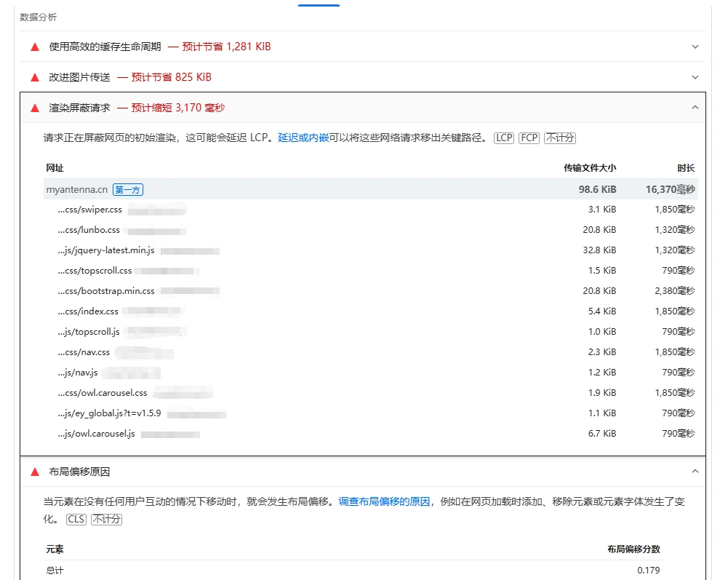
Task: Click red triangle beside 使用高效的缓存生命周期
Action: tap(34, 47)
